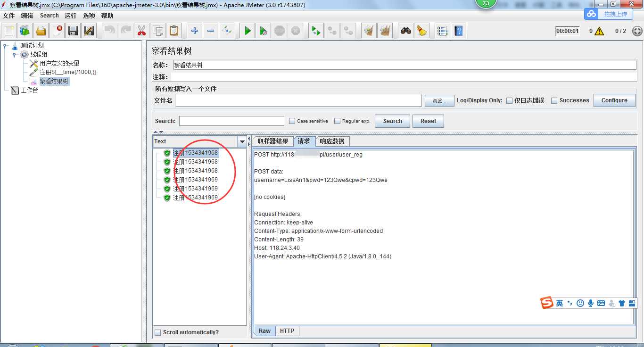Click the Search button beside search field
The image size is (644, 347).
click(392, 121)
